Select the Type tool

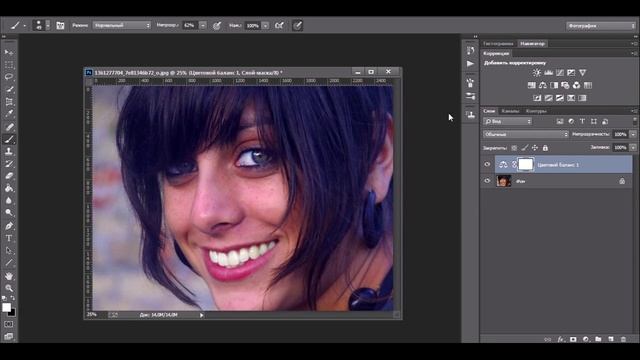(9, 238)
